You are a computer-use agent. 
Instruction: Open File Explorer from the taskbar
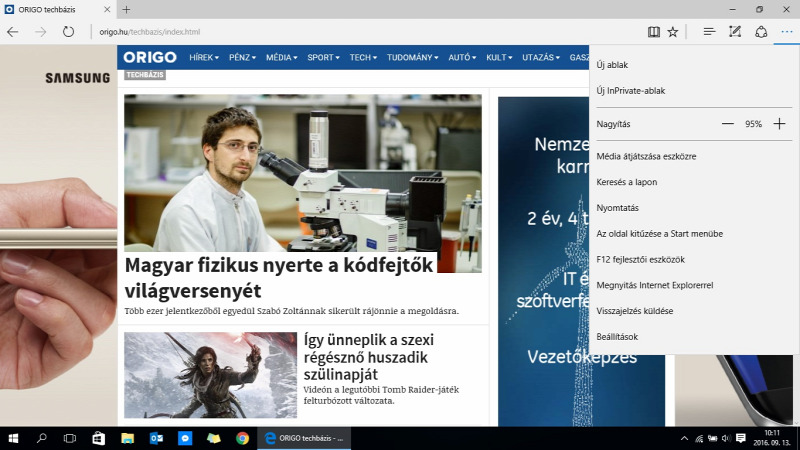point(128,438)
